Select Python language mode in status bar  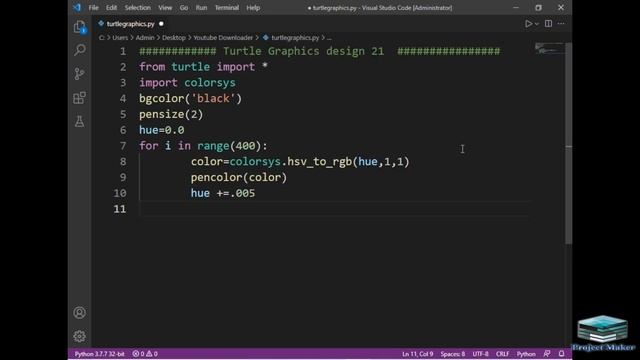pyautogui.click(x=526, y=354)
